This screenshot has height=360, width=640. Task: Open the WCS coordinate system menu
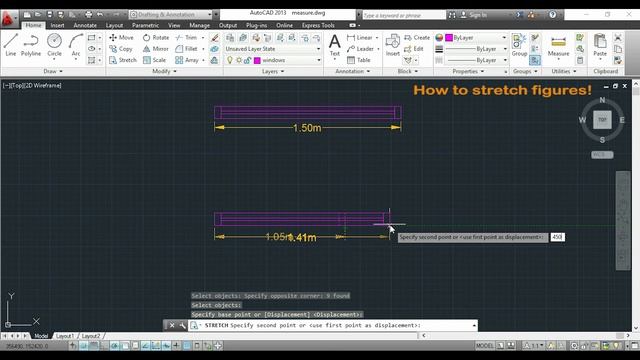click(602, 155)
